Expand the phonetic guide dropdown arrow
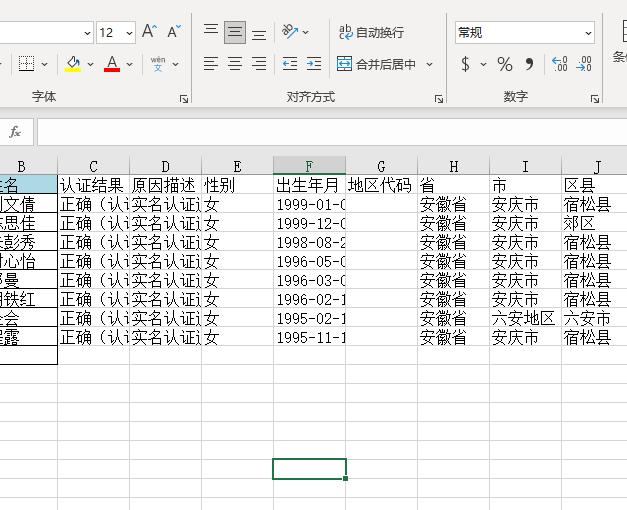The width and height of the screenshot is (627, 510). click(176, 64)
